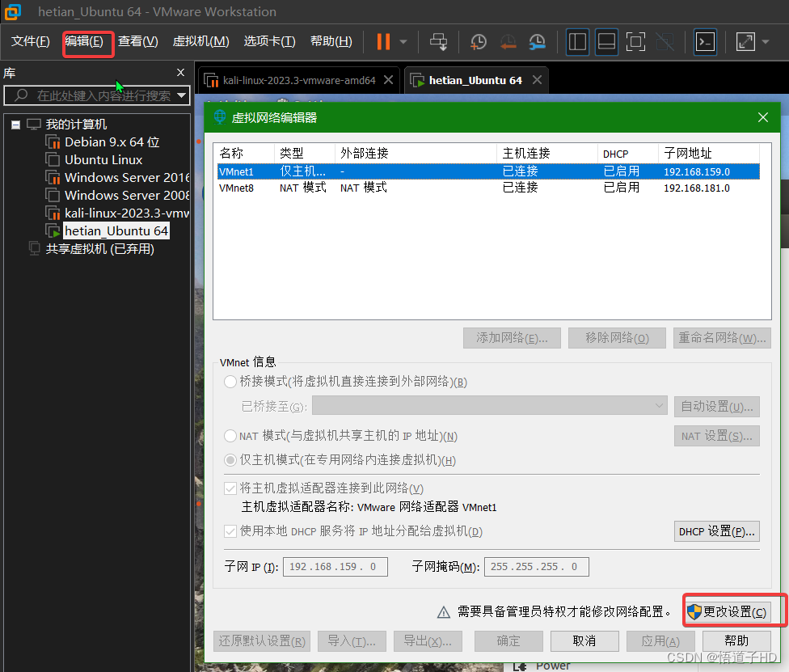Click the VMware Workstation logo icon
The image size is (789, 672).
pyautogui.click(x=13, y=11)
